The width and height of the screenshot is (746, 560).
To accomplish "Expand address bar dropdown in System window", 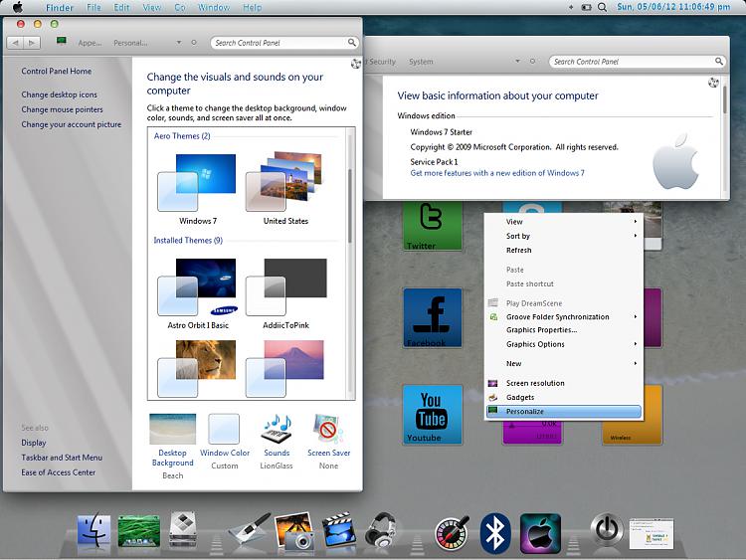I will pyautogui.click(x=517, y=62).
